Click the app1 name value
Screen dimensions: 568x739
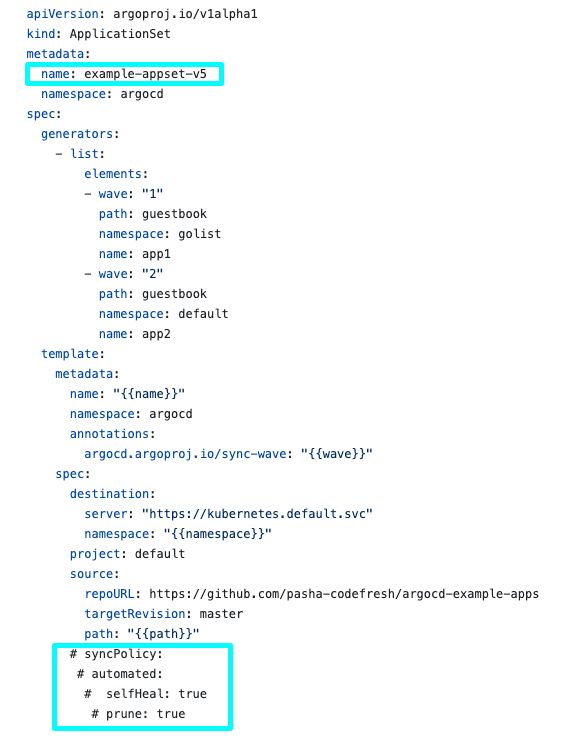pyautogui.click(x=156, y=254)
